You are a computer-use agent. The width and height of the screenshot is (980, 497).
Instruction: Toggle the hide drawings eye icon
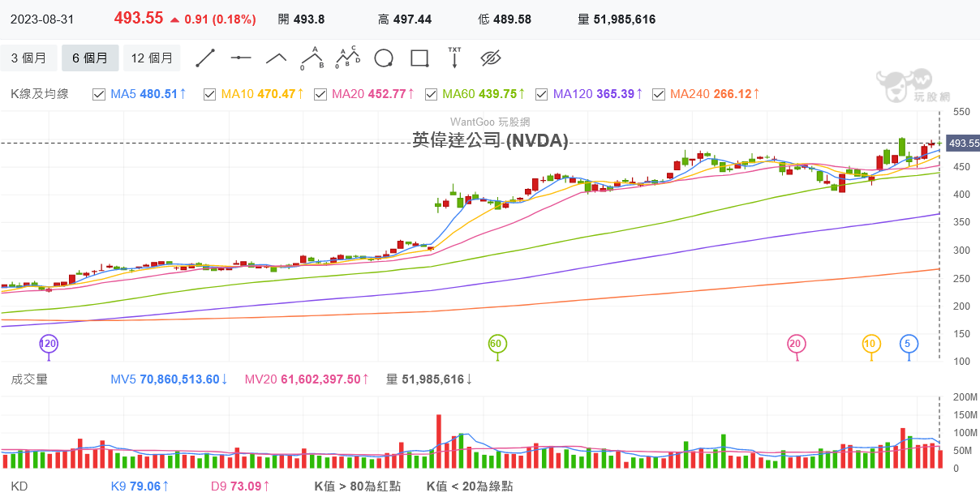pyautogui.click(x=491, y=58)
